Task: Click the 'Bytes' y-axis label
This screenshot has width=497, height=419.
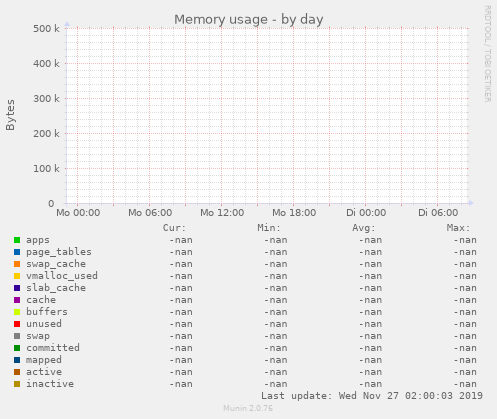Action: [10, 115]
